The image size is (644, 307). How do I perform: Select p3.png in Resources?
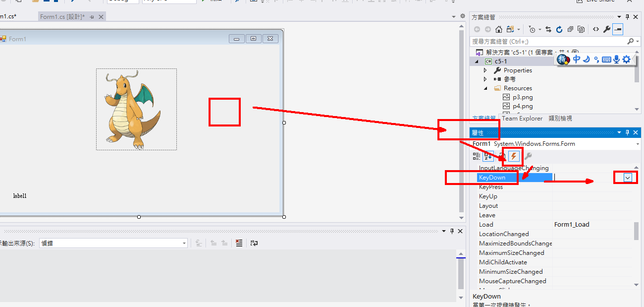click(x=523, y=97)
